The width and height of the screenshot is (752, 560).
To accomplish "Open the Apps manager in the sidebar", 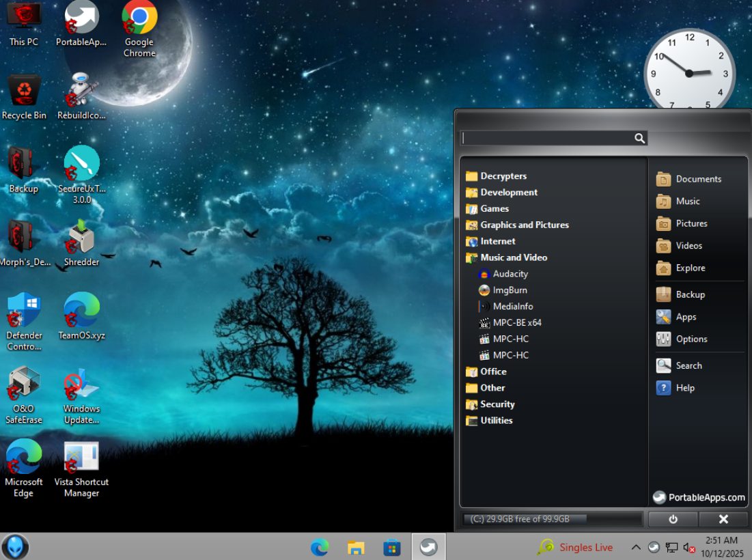I will pyautogui.click(x=685, y=317).
